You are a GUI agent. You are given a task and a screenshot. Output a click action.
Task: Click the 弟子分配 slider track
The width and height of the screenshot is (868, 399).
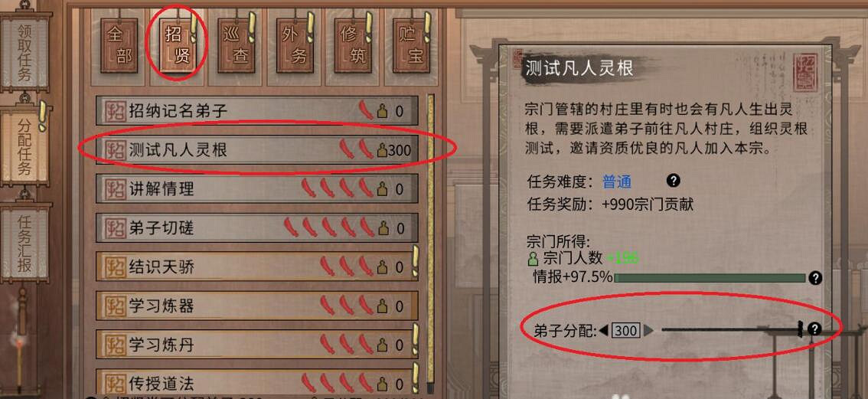[x=731, y=330]
